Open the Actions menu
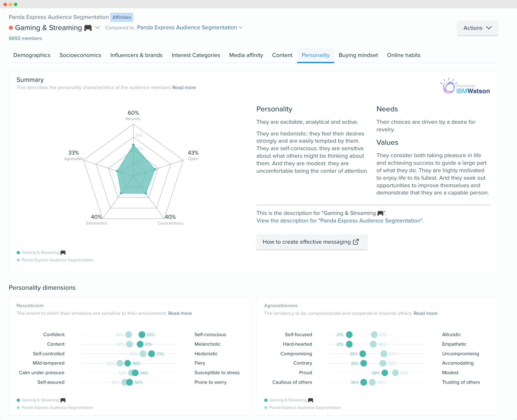Image resolution: width=517 pixels, height=420 pixels. coord(477,27)
